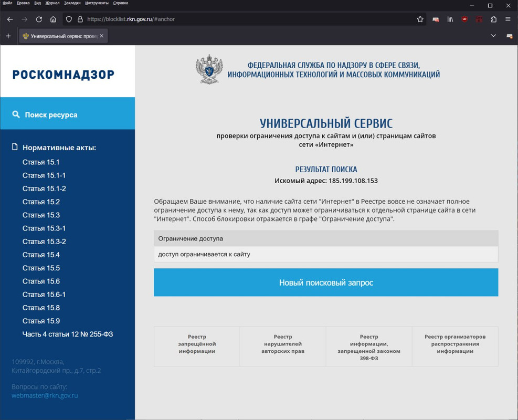Open Статья 15.2 link
The height and width of the screenshot is (420, 518).
coord(41,202)
